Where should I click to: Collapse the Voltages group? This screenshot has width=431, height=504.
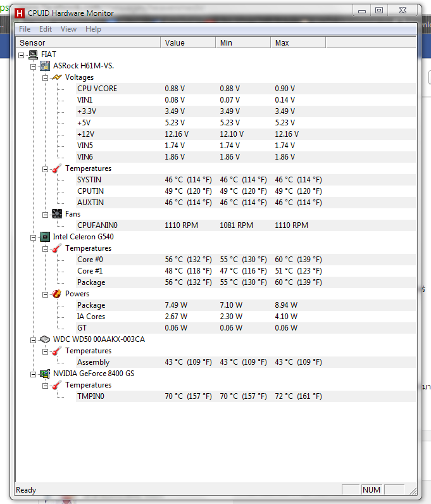tap(46, 78)
